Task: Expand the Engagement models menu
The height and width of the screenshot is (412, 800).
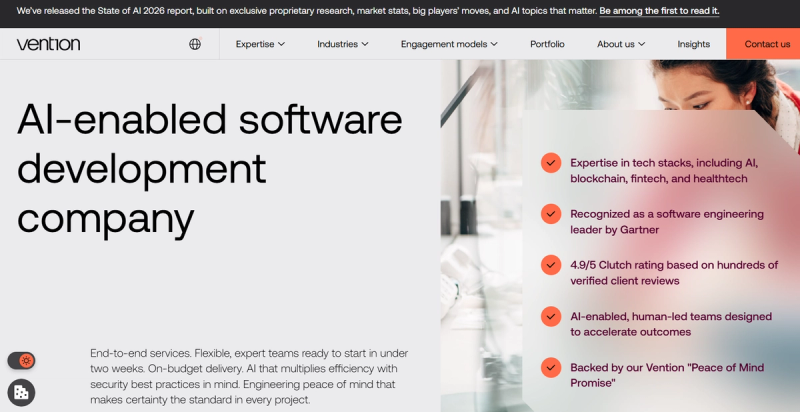Action: [449, 44]
